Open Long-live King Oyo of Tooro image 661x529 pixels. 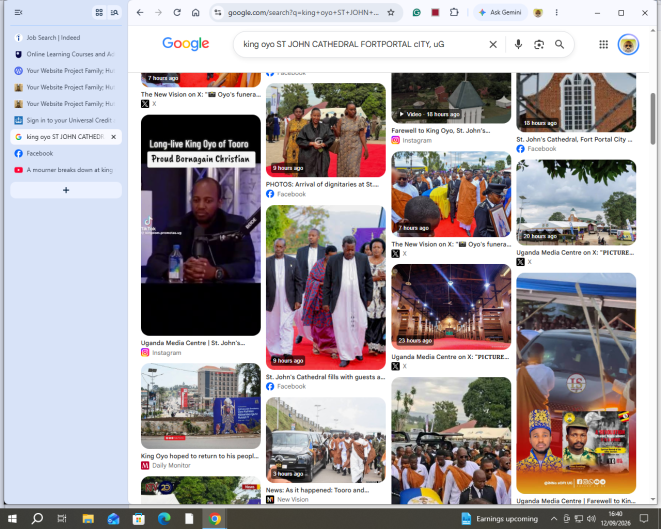coord(201,225)
